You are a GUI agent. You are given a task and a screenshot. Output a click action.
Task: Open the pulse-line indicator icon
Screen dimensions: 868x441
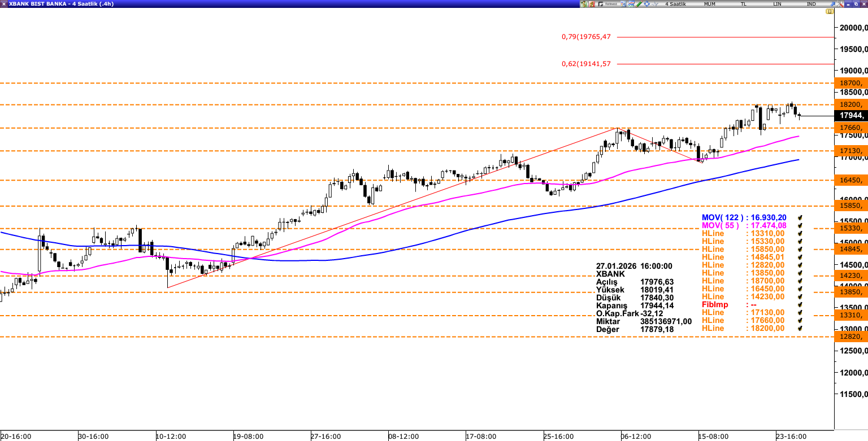[x=654, y=4]
